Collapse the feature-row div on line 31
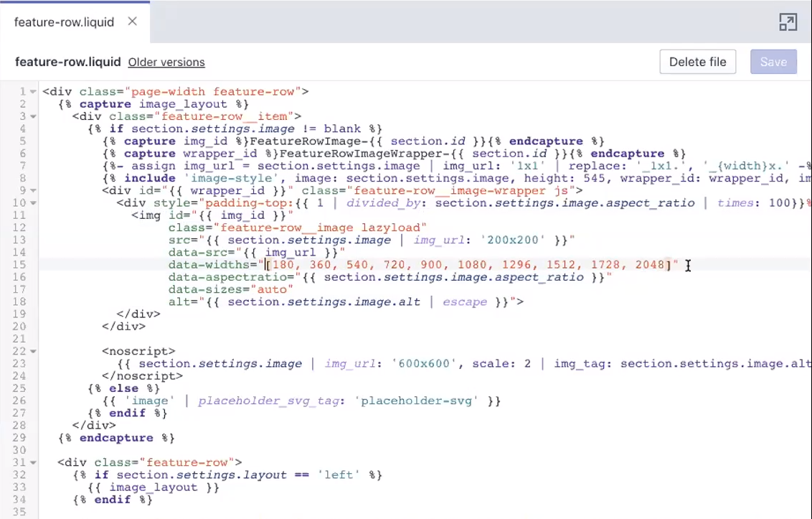The height and width of the screenshot is (519, 812). [33, 462]
